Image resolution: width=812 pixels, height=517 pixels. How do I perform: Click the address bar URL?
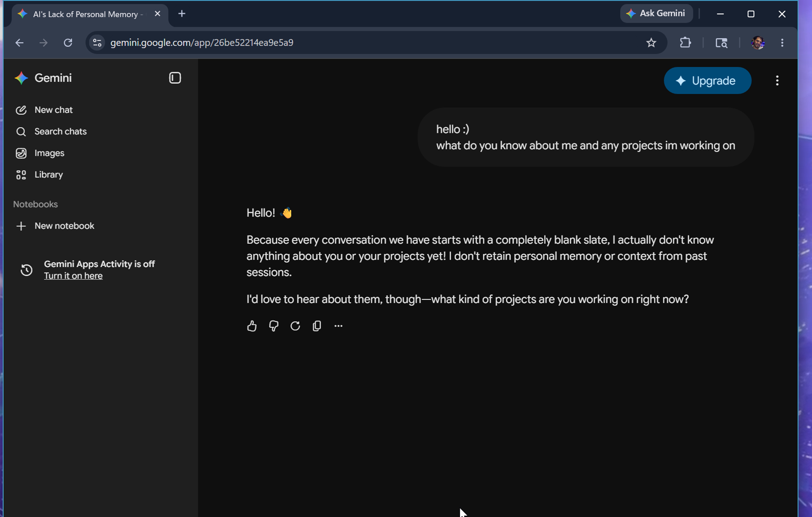click(202, 43)
